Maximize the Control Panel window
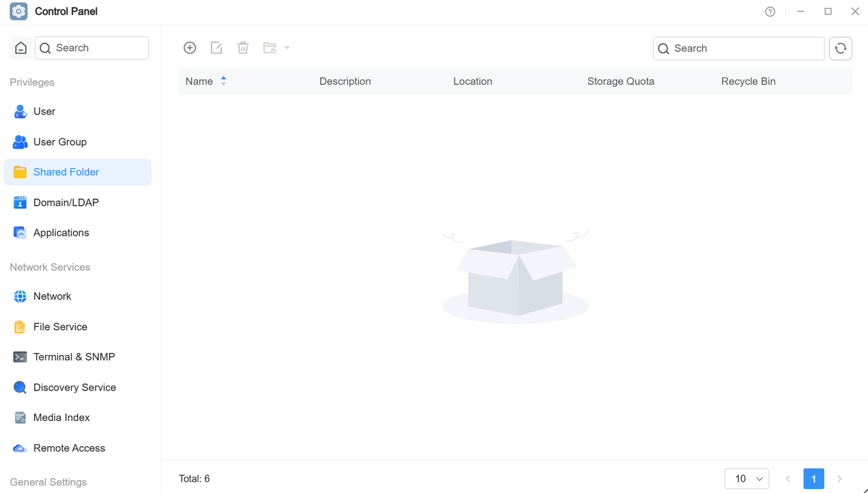Screen dimensions: 868x493 828,12
